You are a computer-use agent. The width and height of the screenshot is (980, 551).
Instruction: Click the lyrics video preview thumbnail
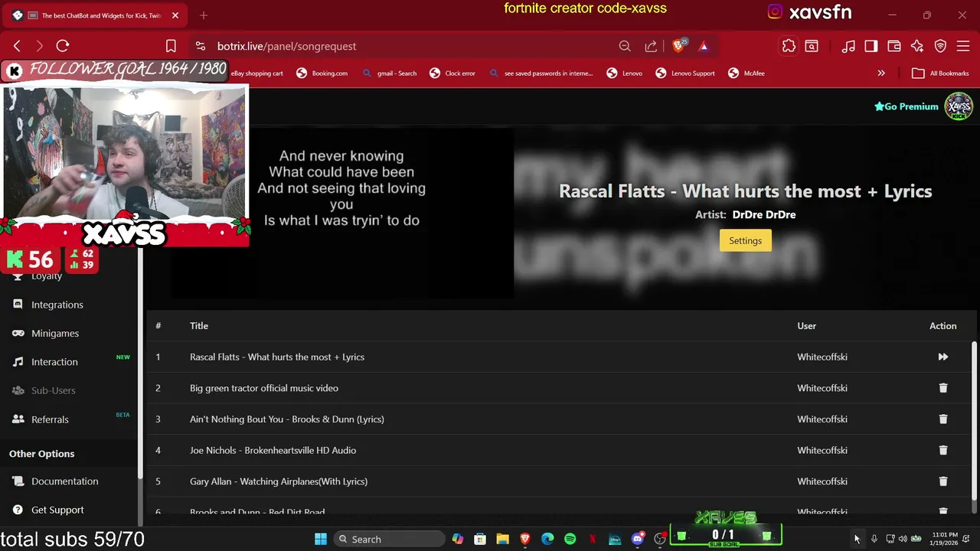point(341,213)
